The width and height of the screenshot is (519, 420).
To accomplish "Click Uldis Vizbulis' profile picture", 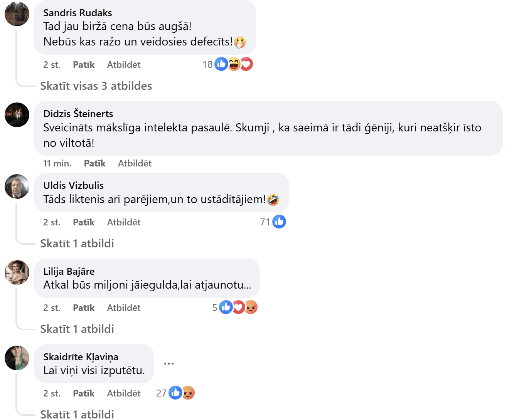I will click(x=17, y=186).
